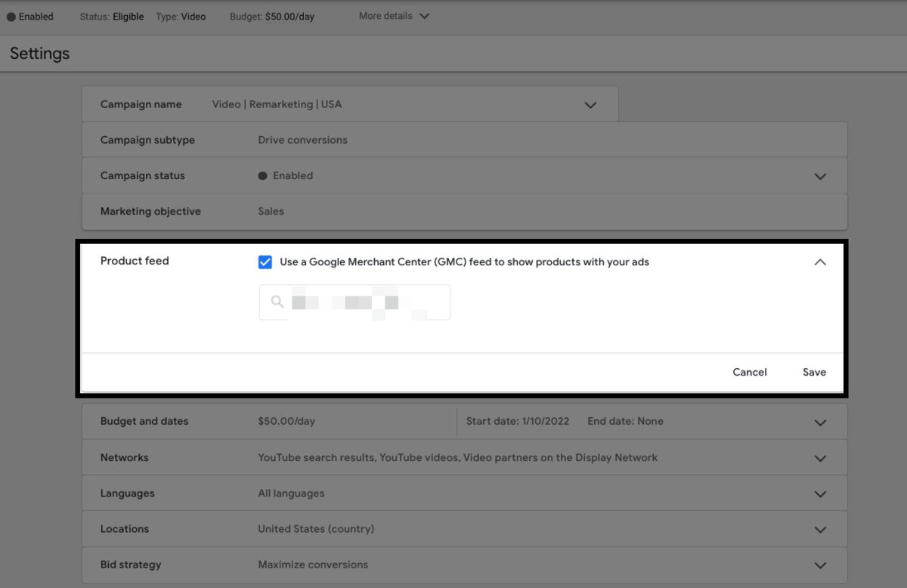Expand the Campaign status row chevron
The width and height of the screenshot is (907, 588).
820,176
